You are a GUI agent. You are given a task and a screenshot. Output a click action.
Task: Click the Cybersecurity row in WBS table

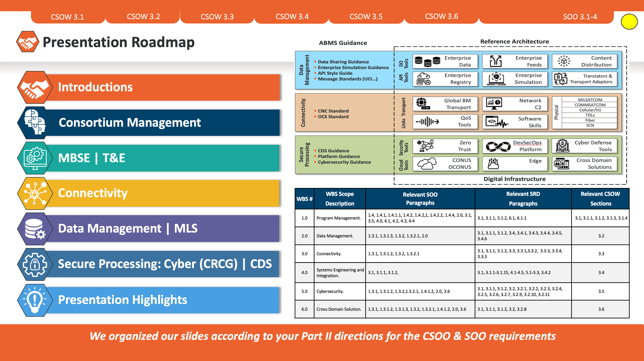coord(330,291)
